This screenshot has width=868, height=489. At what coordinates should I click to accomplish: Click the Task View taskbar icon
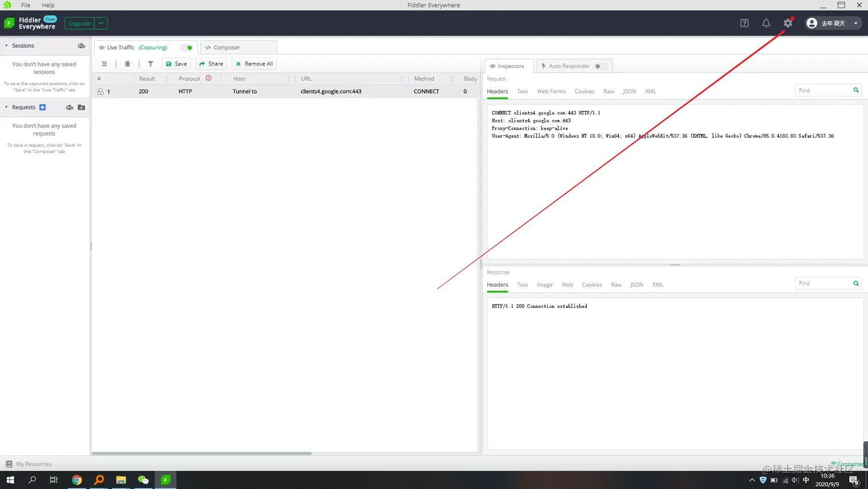53,480
